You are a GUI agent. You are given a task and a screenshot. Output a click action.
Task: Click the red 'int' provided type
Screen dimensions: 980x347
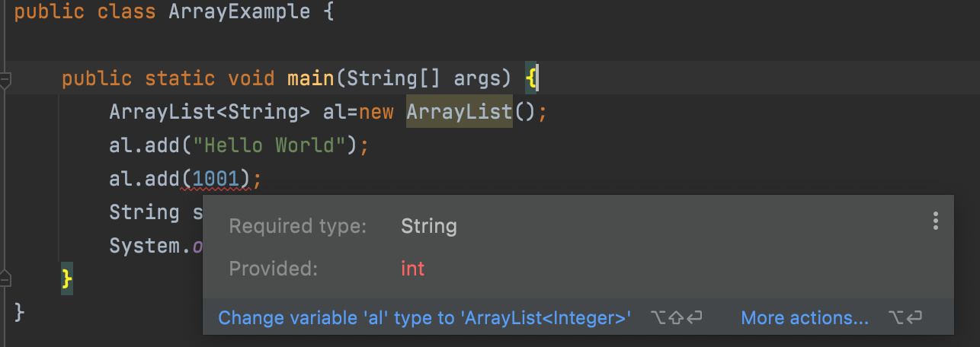click(x=412, y=269)
